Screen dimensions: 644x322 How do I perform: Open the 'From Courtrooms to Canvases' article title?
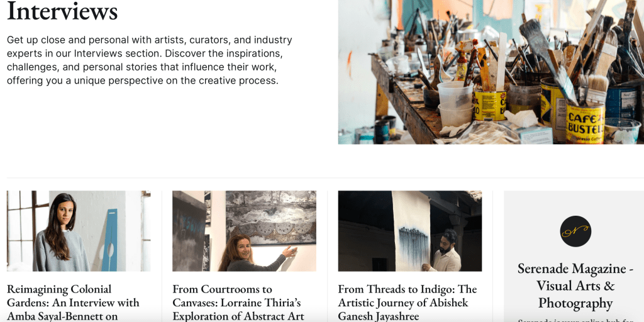(238, 303)
